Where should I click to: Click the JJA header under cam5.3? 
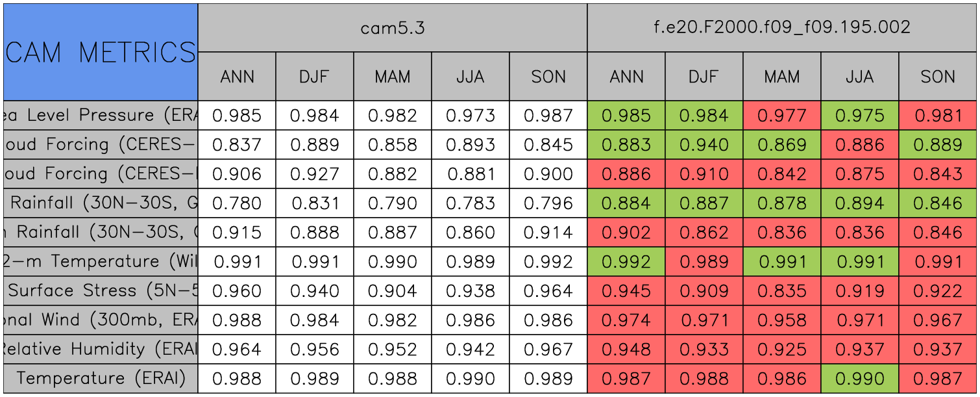(471, 77)
